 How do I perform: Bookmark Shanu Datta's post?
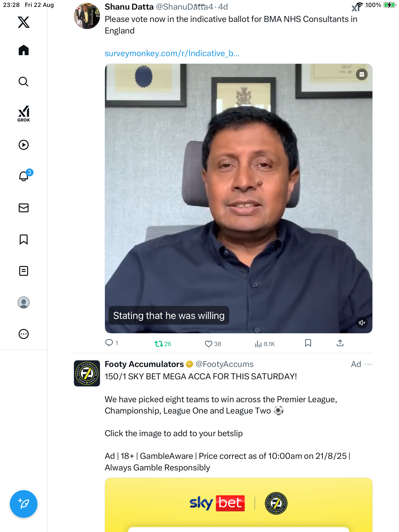click(308, 343)
